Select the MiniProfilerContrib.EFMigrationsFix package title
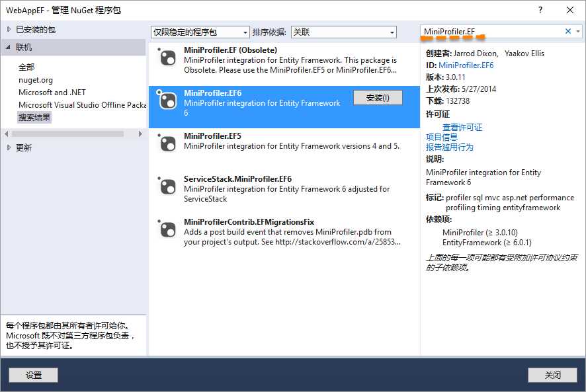 click(x=249, y=222)
